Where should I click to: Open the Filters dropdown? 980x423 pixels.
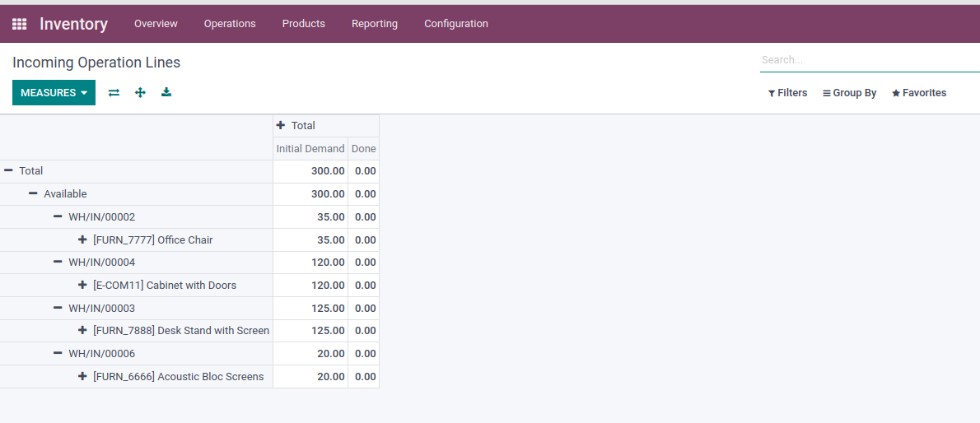tap(787, 93)
